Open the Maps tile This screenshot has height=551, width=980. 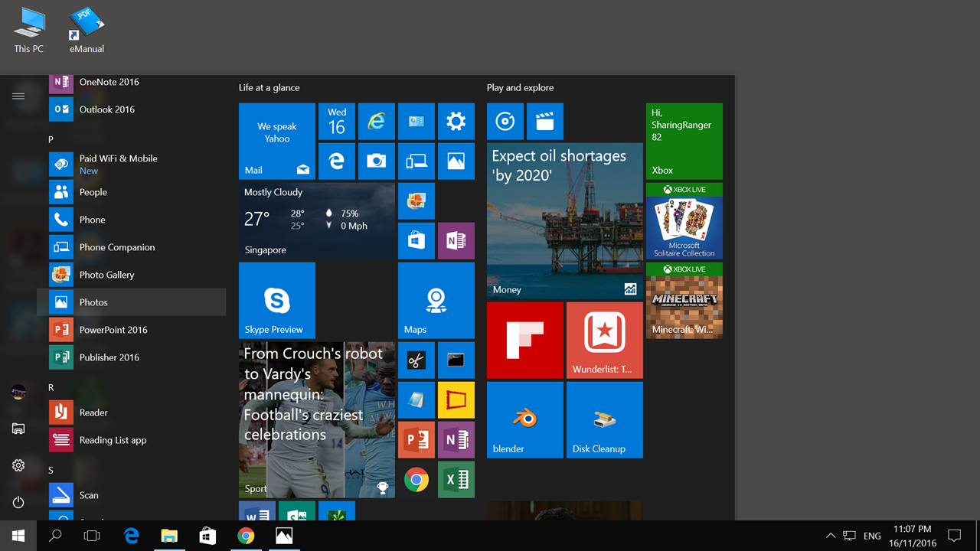point(436,301)
